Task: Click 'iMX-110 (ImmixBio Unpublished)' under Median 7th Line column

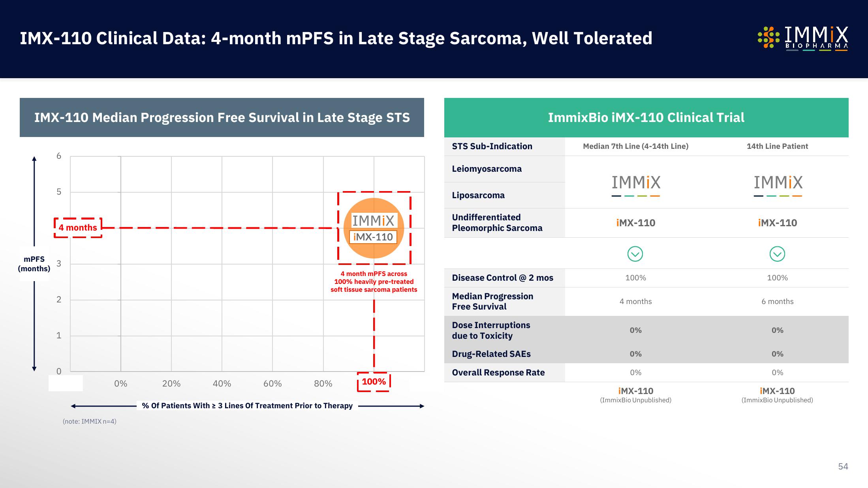Action: click(635, 395)
